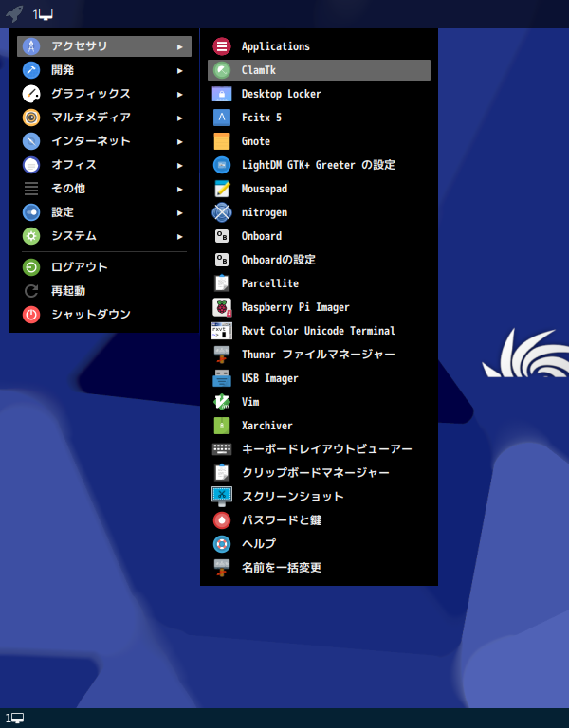Click the nitrogen icon
The width and height of the screenshot is (569, 728).
coord(222,212)
